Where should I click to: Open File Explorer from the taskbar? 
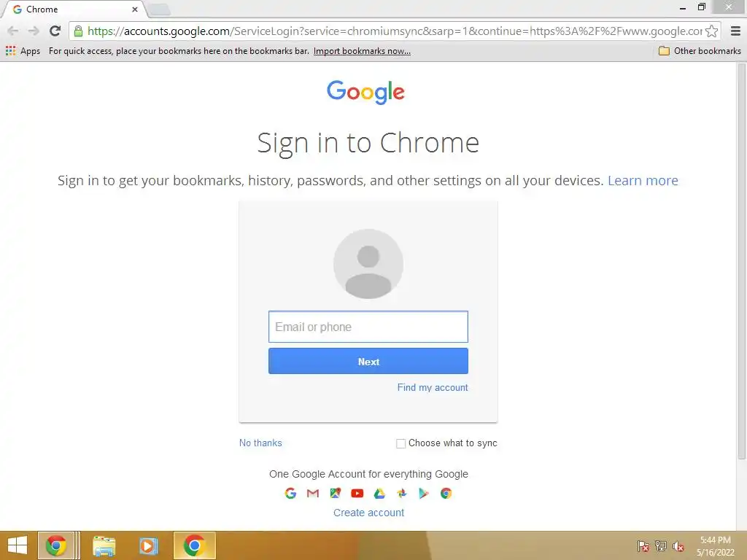coord(104,545)
